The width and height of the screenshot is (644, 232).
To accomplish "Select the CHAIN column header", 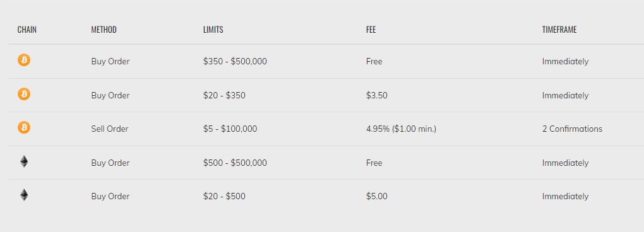I will coord(27,30).
